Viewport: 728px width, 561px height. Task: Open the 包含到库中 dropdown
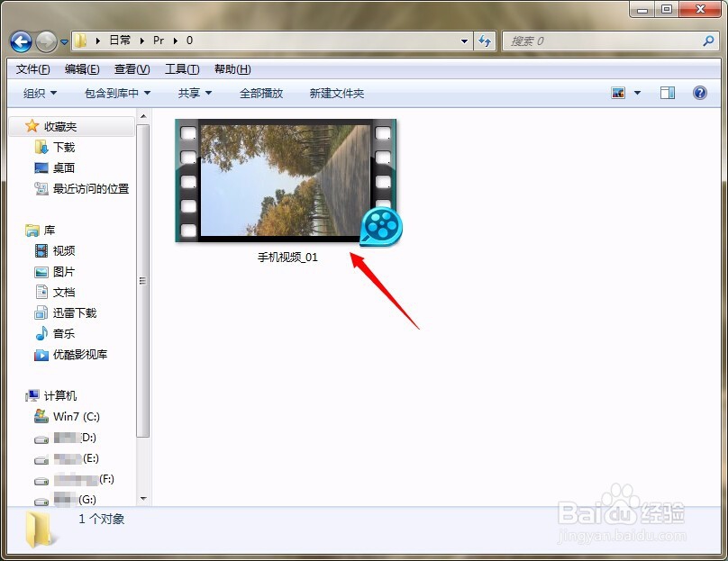(x=117, y=94)
